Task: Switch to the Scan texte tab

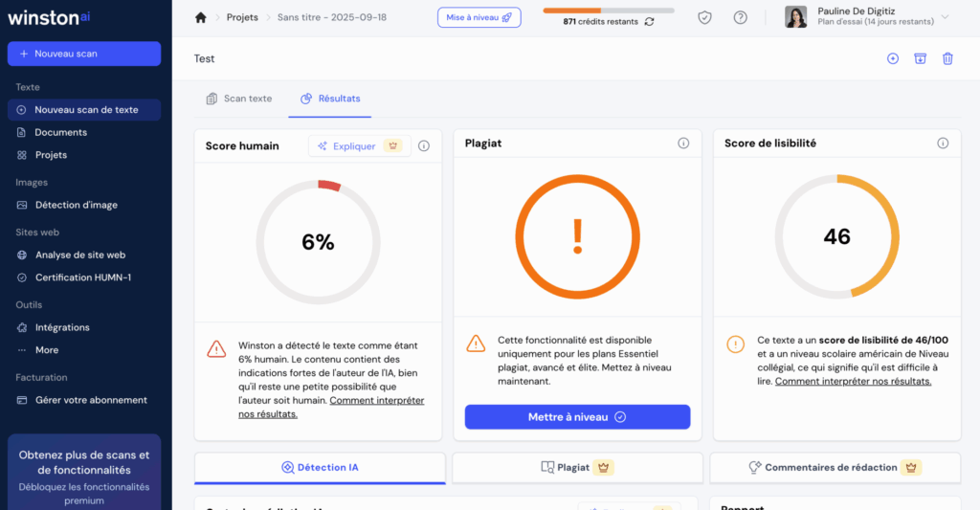Action: [239, 99]
